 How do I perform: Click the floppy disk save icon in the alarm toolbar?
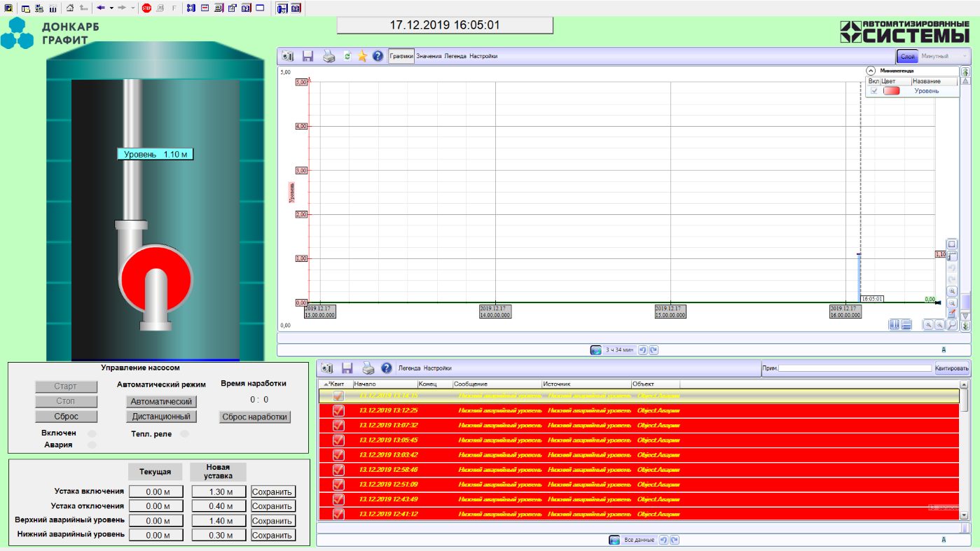[x=346, y=368]
